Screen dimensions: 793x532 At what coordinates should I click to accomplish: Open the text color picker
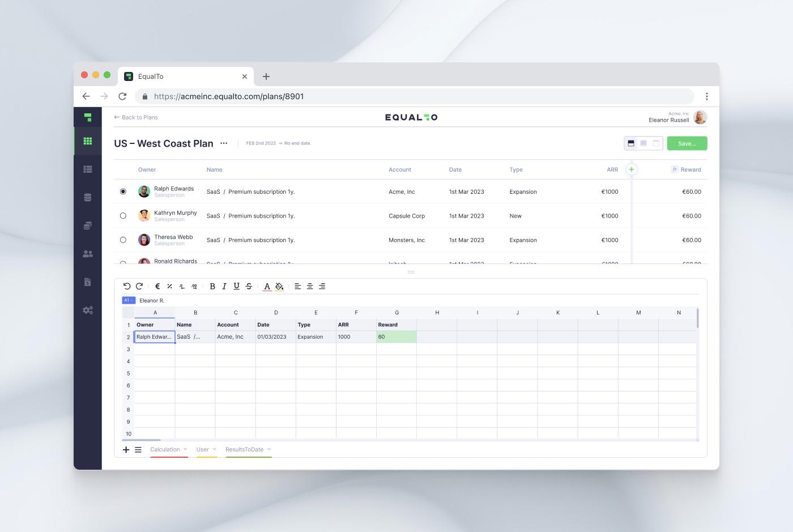tap(267, 286)
